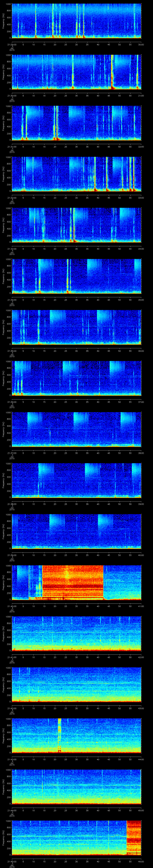Click the '46:00' end time label
Image resolution: width=153 pixels, height=868 pixels.
pos(141,861)
